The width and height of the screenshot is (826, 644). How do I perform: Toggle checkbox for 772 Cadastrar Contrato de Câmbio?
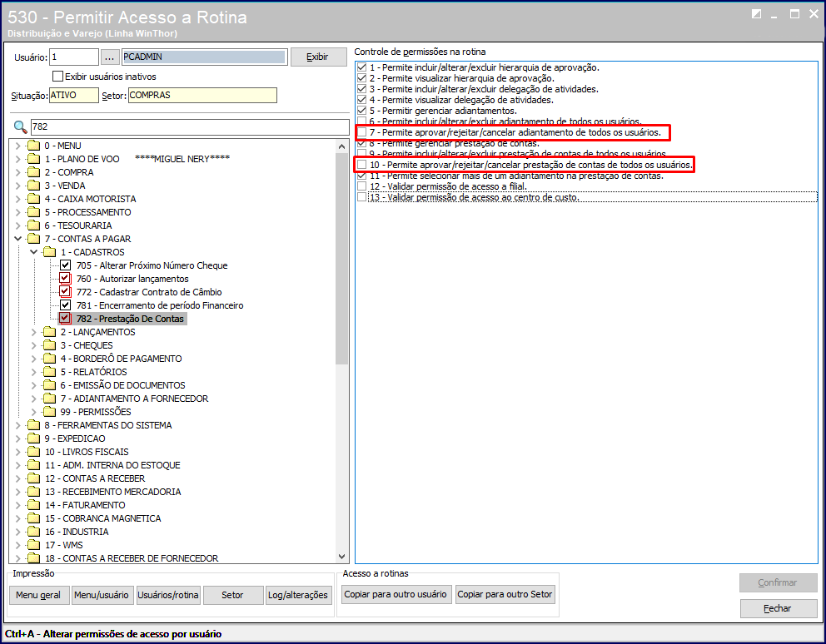tap(65, 292)
